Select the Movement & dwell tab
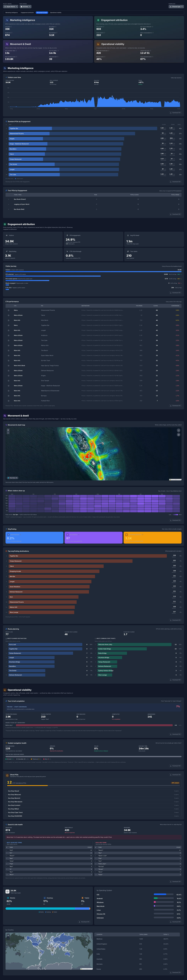187x980 pixels. (42, 13)
